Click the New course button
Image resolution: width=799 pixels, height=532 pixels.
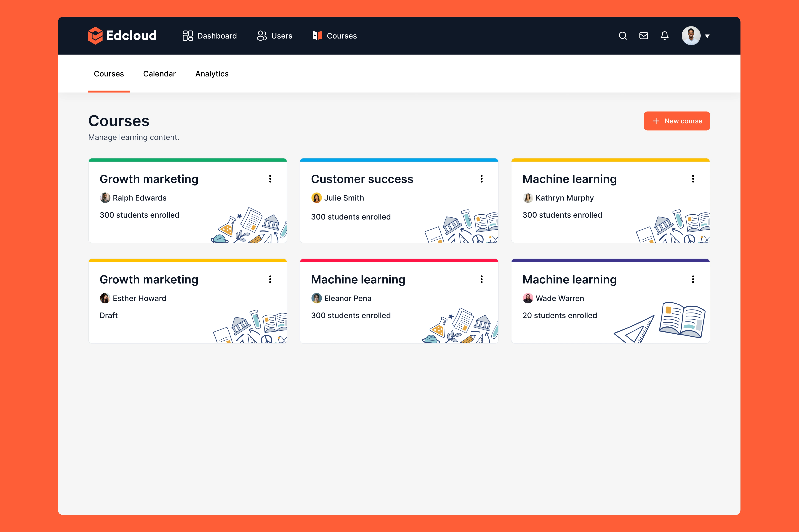(x=676, y=121)
